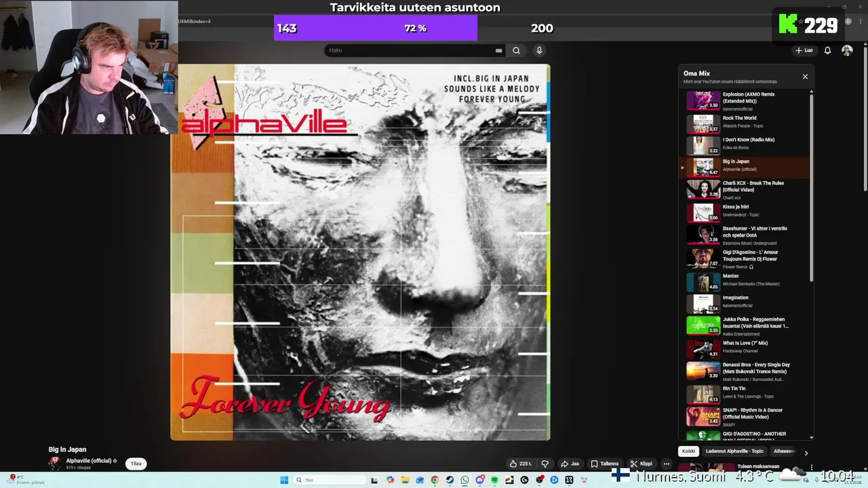The width and height of the screenshot is (868, 488).
Task: Play Benassi Bros - Every Single Day
Action: click(745, 371)
